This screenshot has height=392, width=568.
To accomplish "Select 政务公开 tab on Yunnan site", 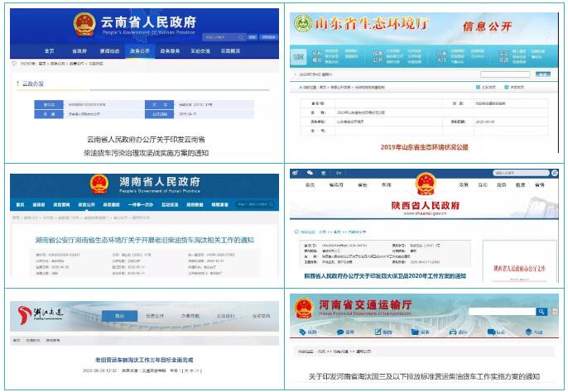I will [140, 51].
